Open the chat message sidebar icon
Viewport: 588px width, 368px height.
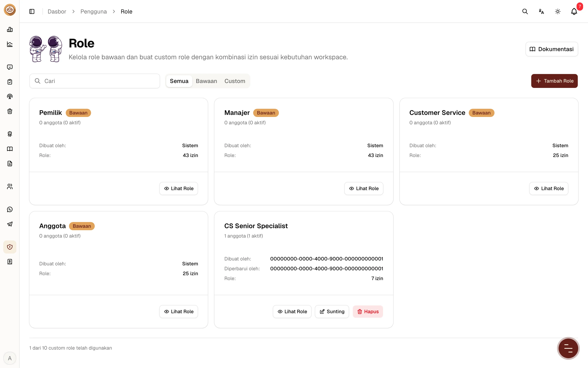point(10,67)
